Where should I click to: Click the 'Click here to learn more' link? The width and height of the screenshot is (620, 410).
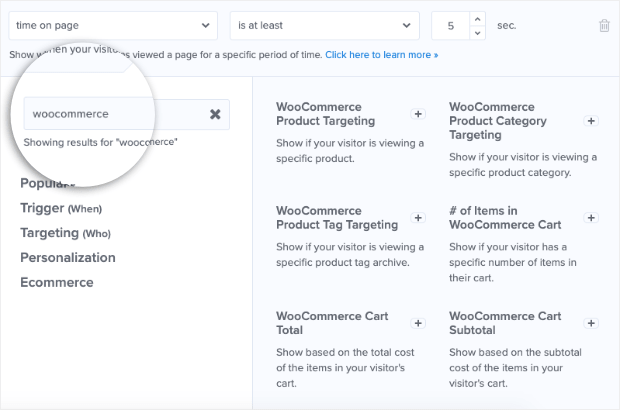click(x=381, y=54)
